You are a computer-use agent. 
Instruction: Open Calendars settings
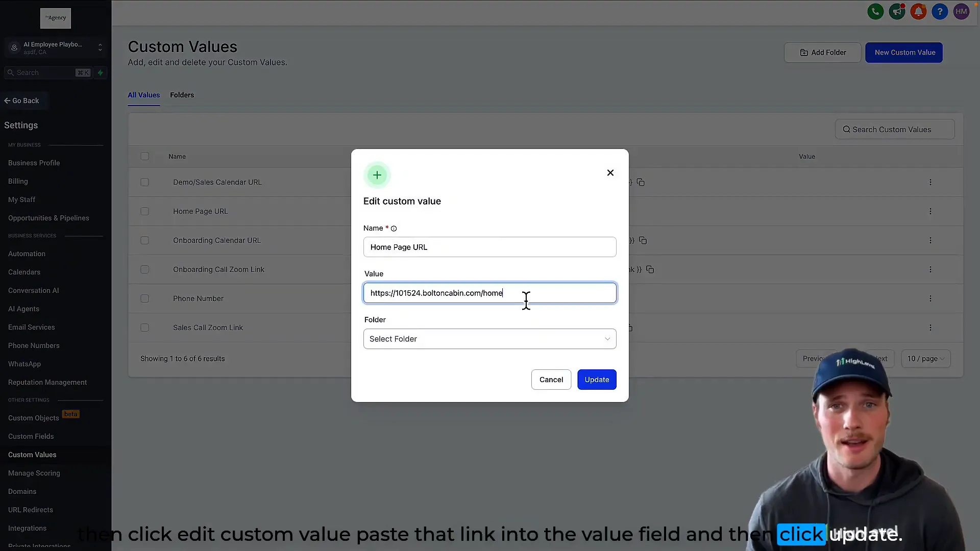coord(24,272)
